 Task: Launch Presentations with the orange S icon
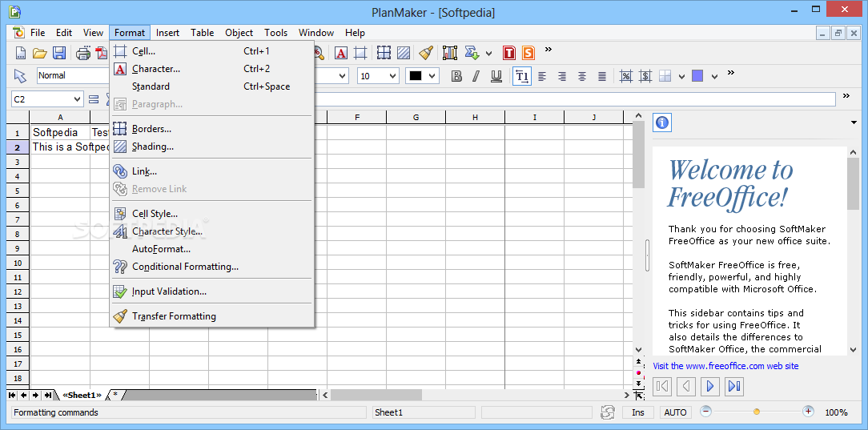[x=528, y=53]
